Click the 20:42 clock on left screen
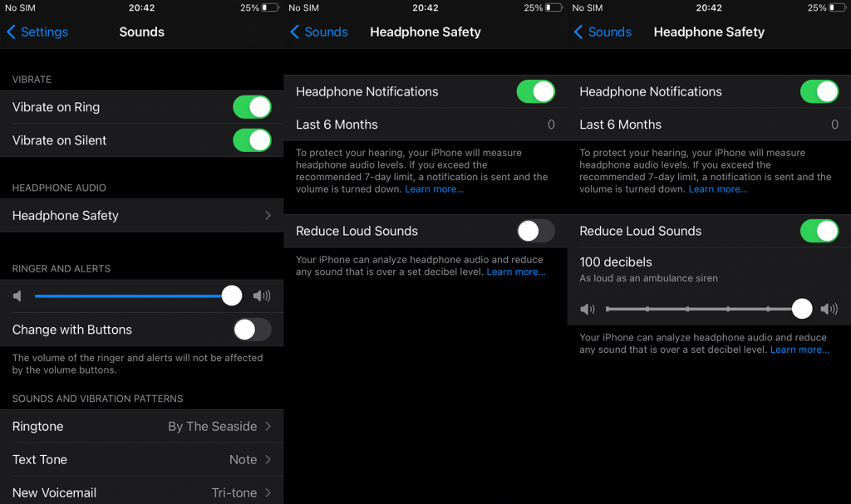Image resolution: width=851 pixels, height=504 pixels. (141, 7)
